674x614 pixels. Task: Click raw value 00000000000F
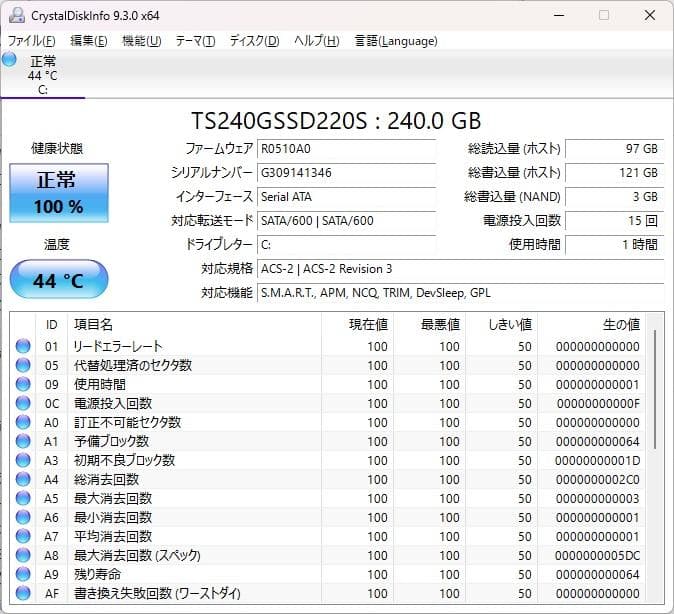tap(598, 403)
